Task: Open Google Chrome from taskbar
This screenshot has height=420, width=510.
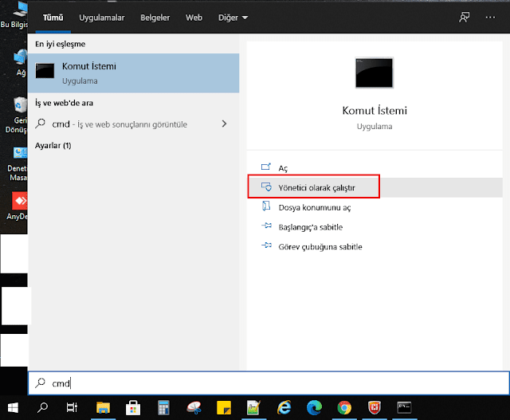Action: click(344, 407)
